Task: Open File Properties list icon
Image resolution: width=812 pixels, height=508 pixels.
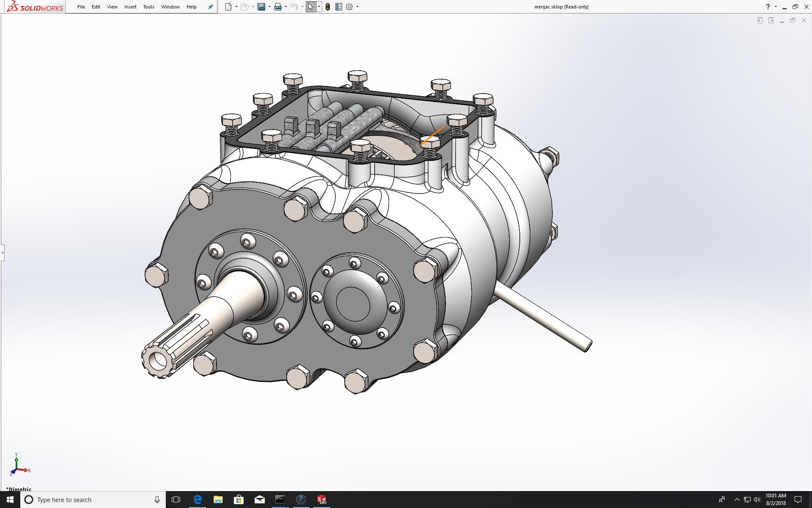Action: click(338, 7)
